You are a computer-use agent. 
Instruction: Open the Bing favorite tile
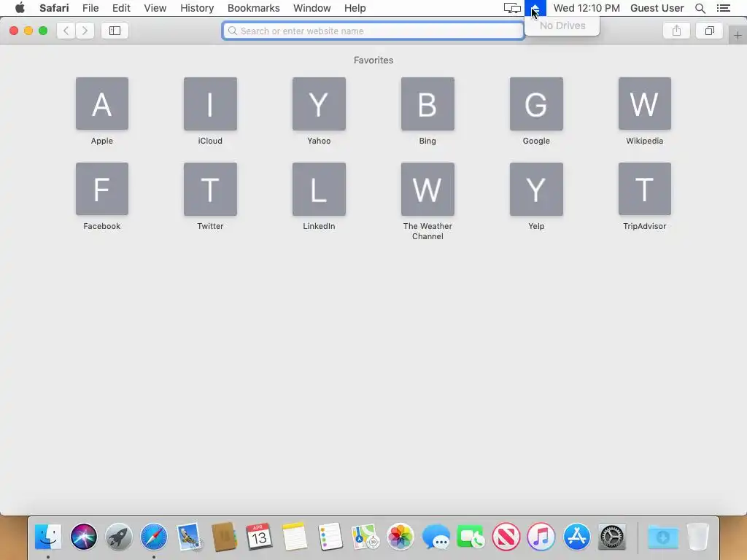(x=427, y=104)
